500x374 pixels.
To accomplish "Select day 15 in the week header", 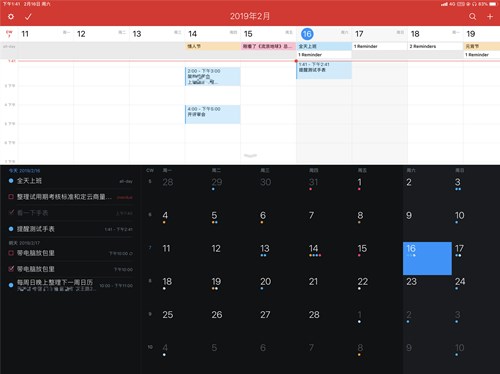I will (x=248, y=34).
